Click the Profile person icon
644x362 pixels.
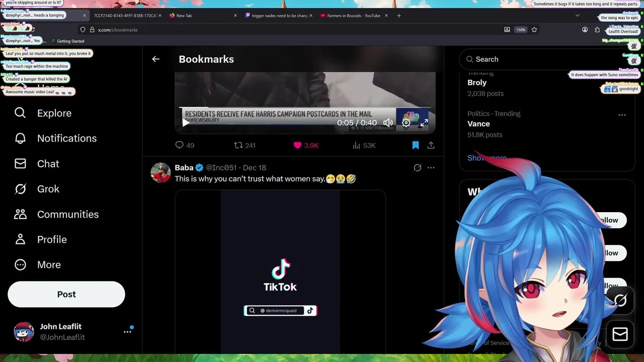(20, 239)
